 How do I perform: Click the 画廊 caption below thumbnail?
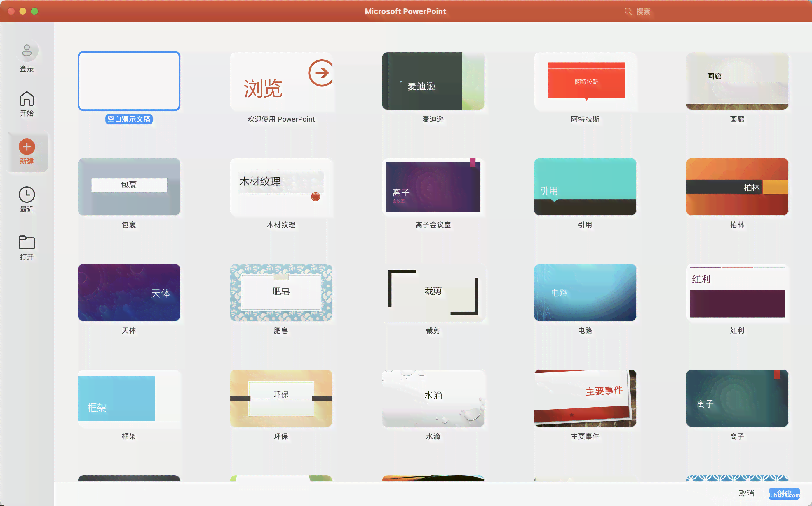737,119
